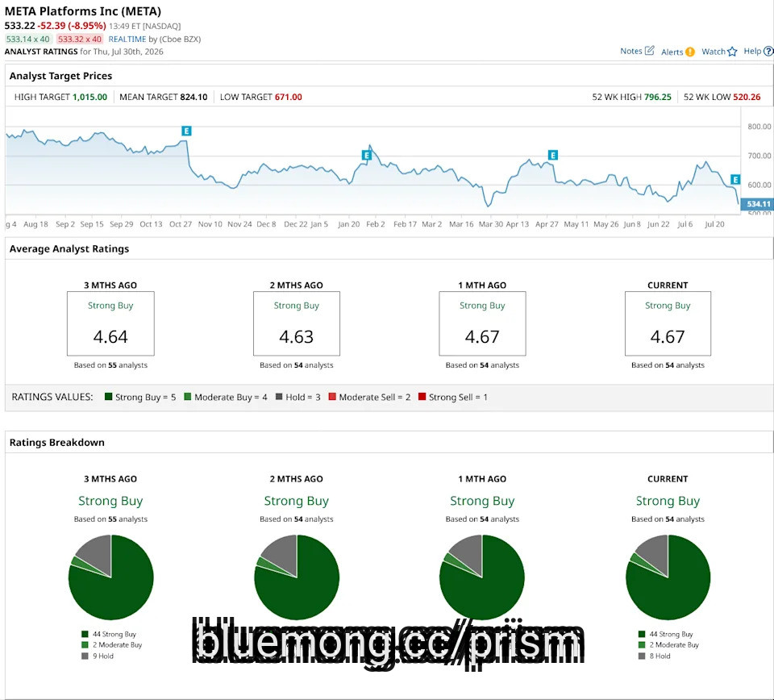Click the 2 MTHS AGO pie chart

297,577
